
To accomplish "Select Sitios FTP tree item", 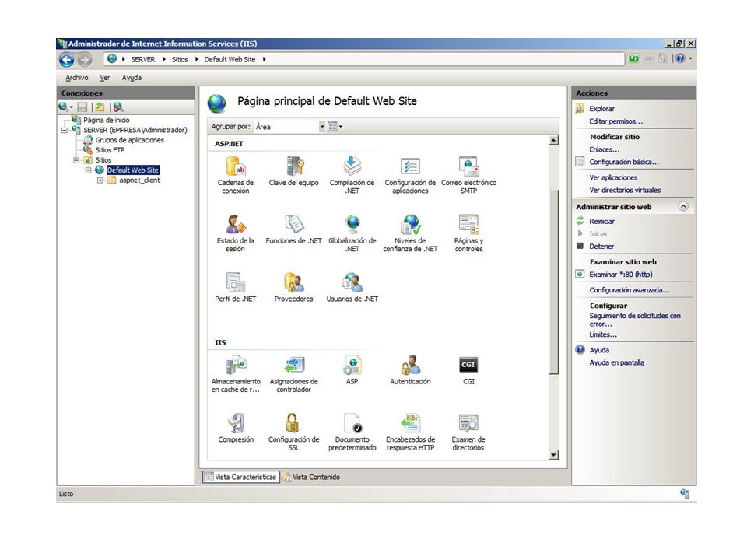I will pos(110,150).
